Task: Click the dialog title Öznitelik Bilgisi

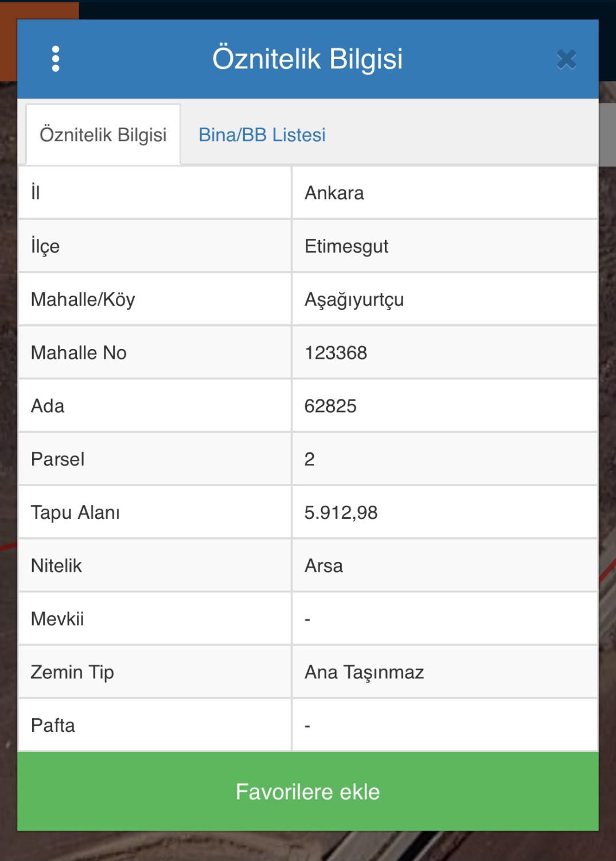Action: 307,59
